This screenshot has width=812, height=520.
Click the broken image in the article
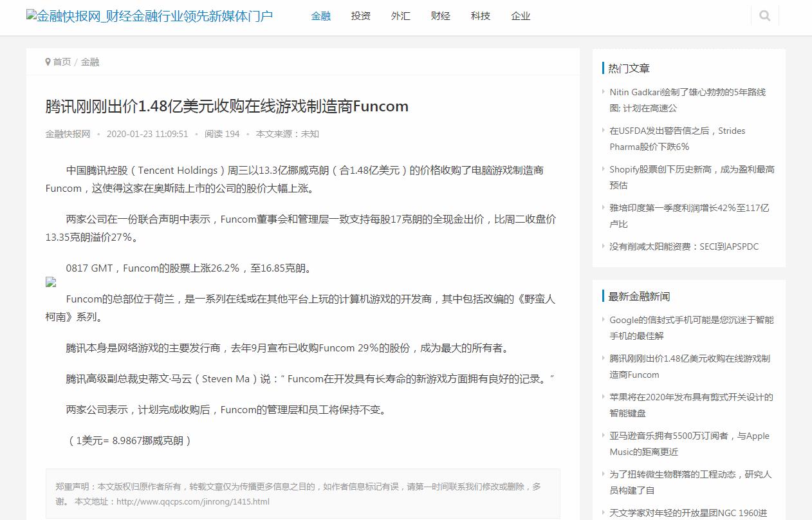pyautogui.click(x=51, y=282)
